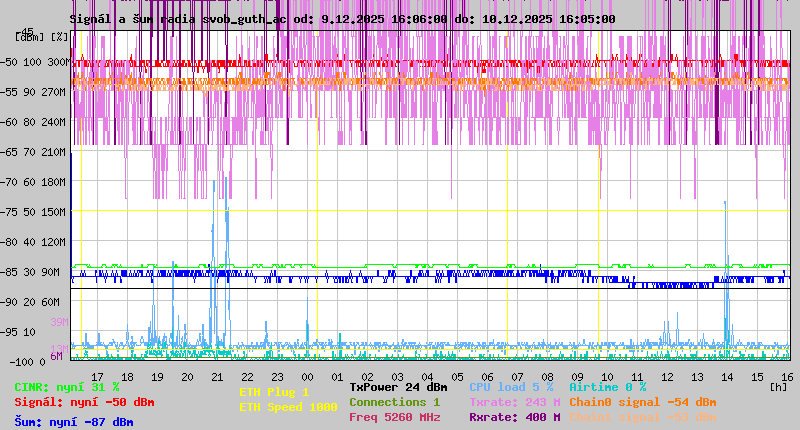
Task: Click the '19' hour label on x-axis
Action: [157, 377]
